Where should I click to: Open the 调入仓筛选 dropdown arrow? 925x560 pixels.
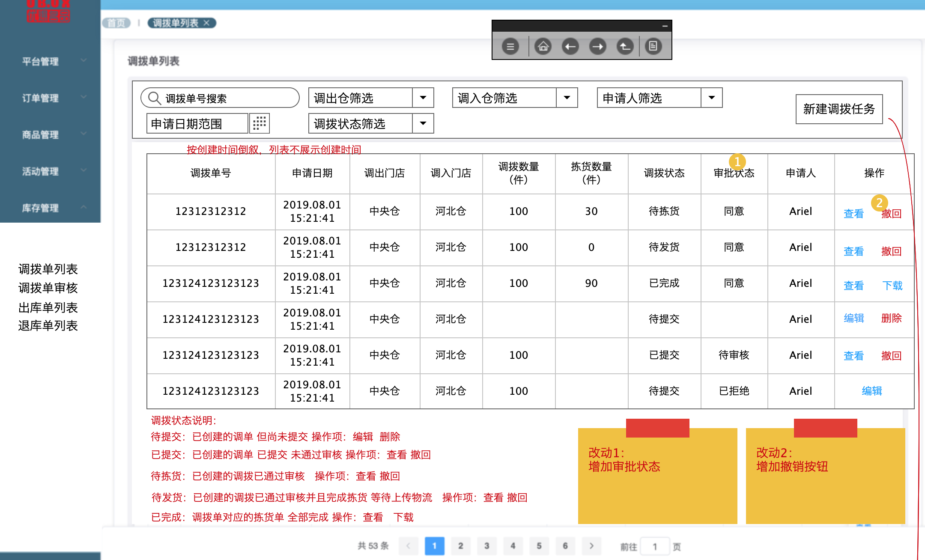coord(567,98)
